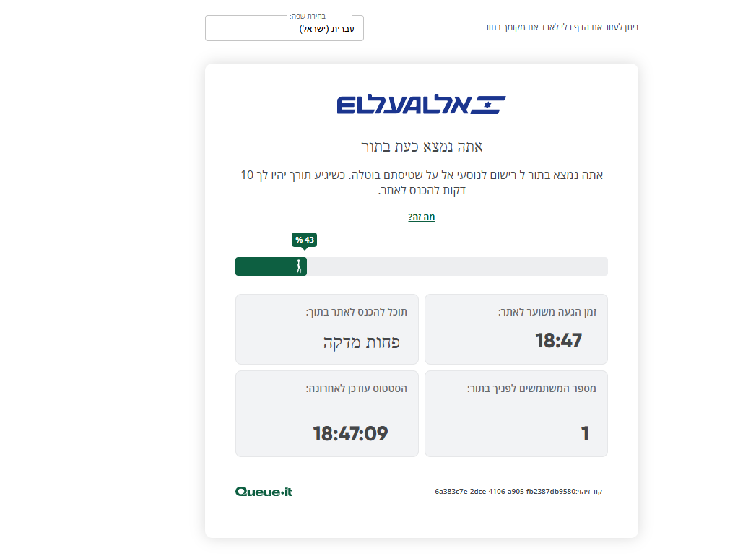
Task: Expand the dropdown showing עברית (ישראל)
Action: (x=284, y=28)
